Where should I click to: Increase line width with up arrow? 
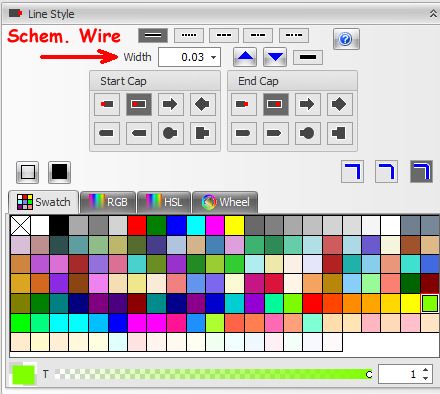[245, 57]
